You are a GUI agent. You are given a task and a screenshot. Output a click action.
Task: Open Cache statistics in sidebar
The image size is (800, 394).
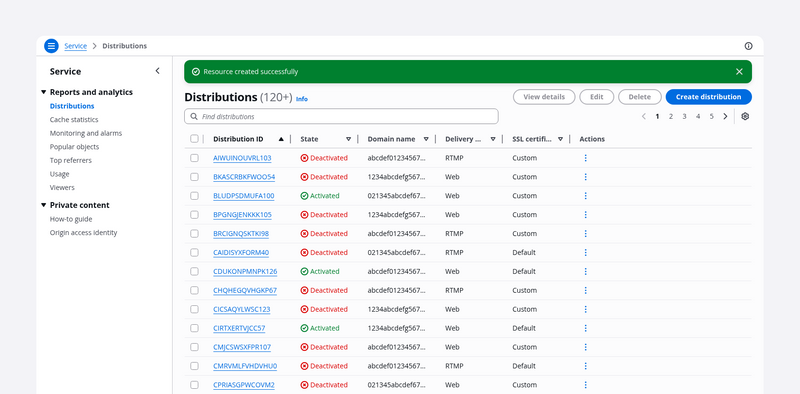pyautogui.click(x=74, y=119)
